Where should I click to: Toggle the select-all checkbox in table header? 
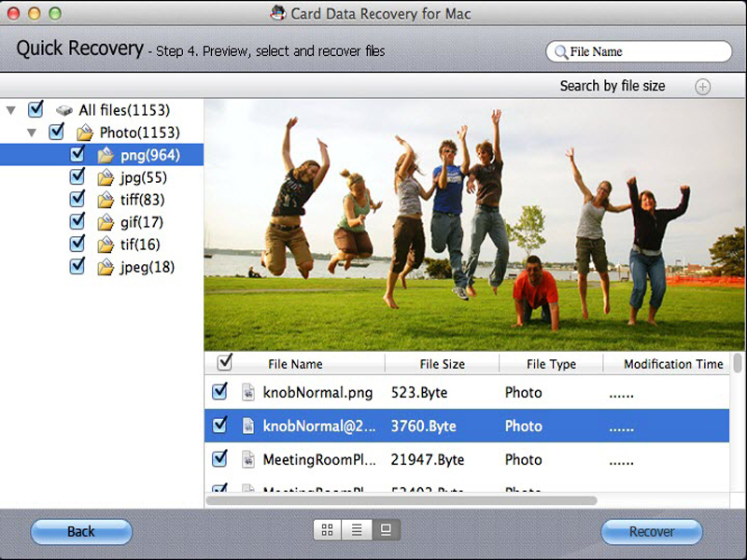(224, 362)
